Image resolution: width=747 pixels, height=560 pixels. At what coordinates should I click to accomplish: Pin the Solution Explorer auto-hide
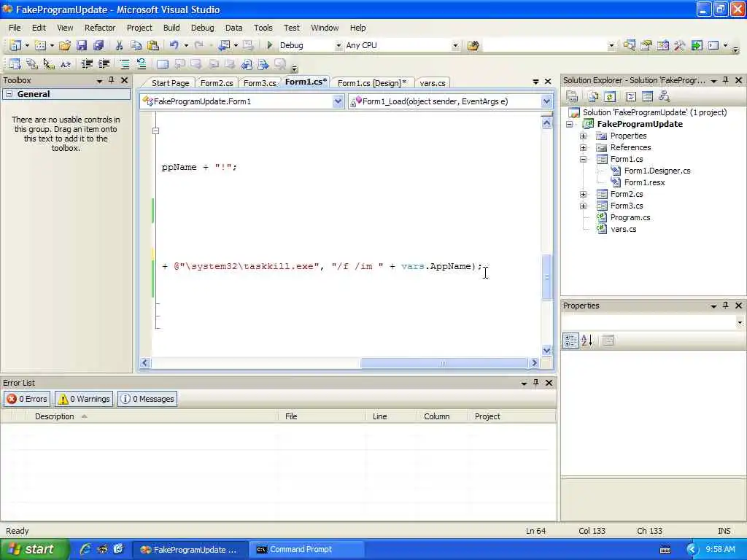[x=726, y=80]
